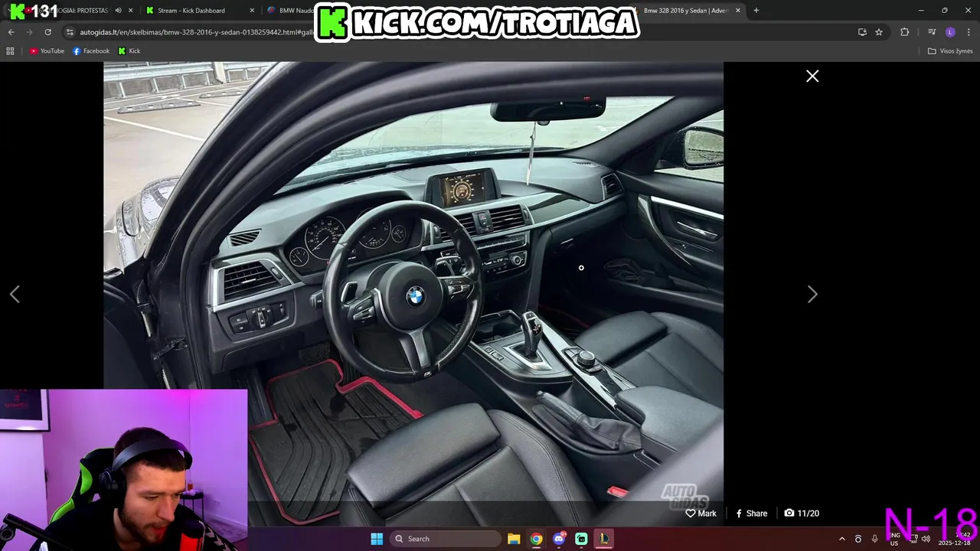
Task: Close the Bmw 328 Sedan tab
Action: coord(738,11)
